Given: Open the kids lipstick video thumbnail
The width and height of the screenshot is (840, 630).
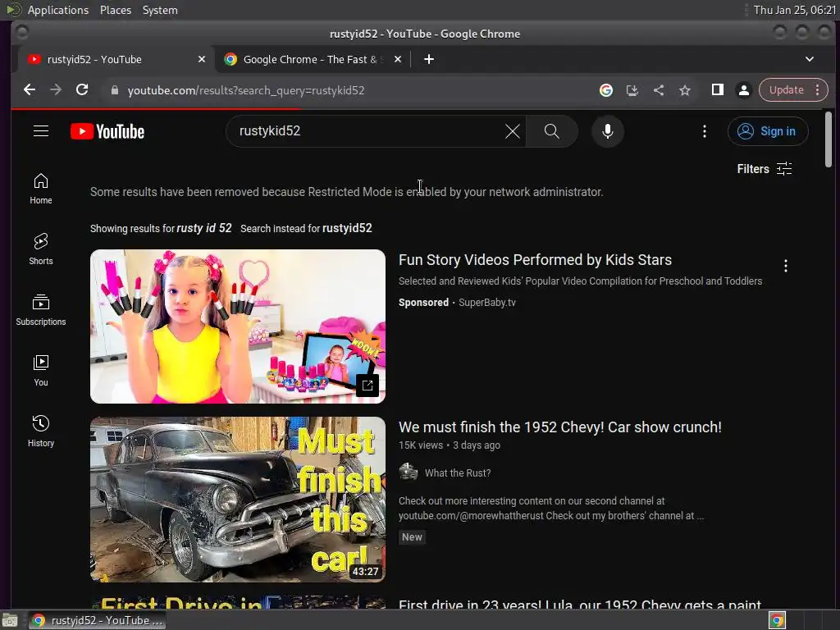Looking at the screenshot, I should coord(238,326).
